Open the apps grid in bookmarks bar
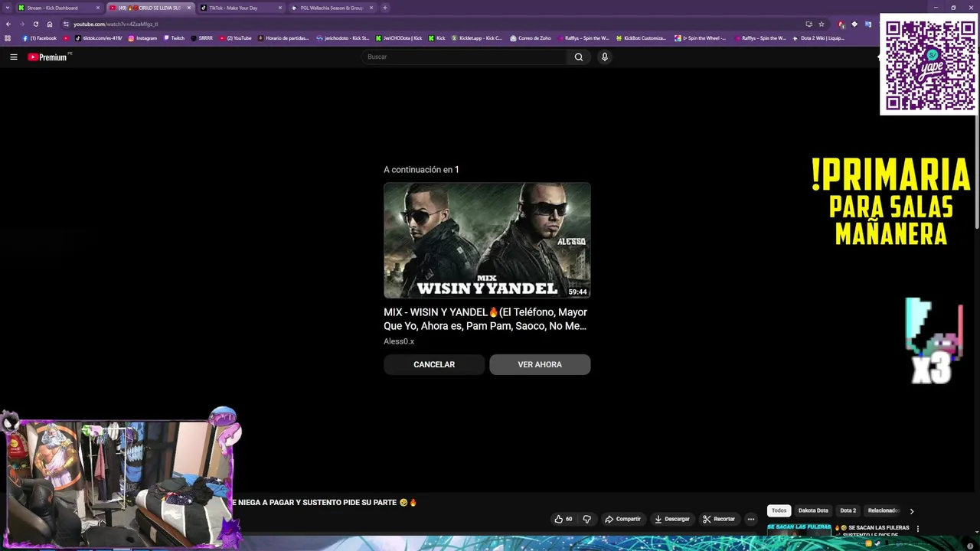This screenshot has width=980, height=551. 8,38
